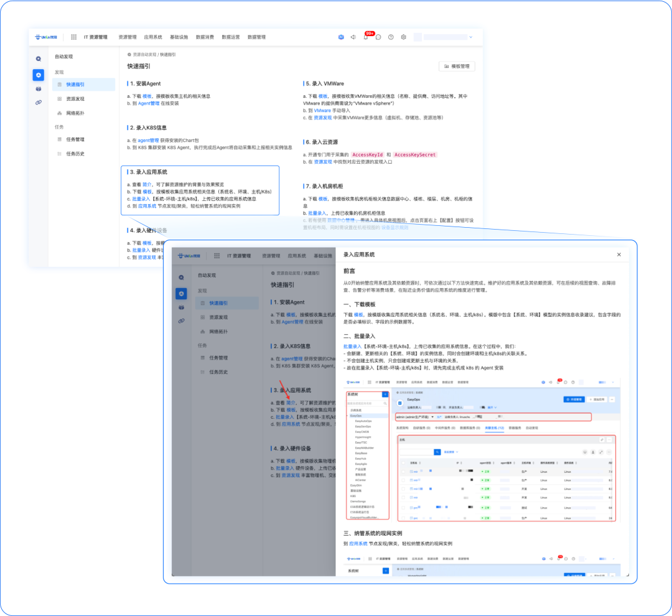
Task: Click the search icon in upper left rail
Action: coord(39,59)
